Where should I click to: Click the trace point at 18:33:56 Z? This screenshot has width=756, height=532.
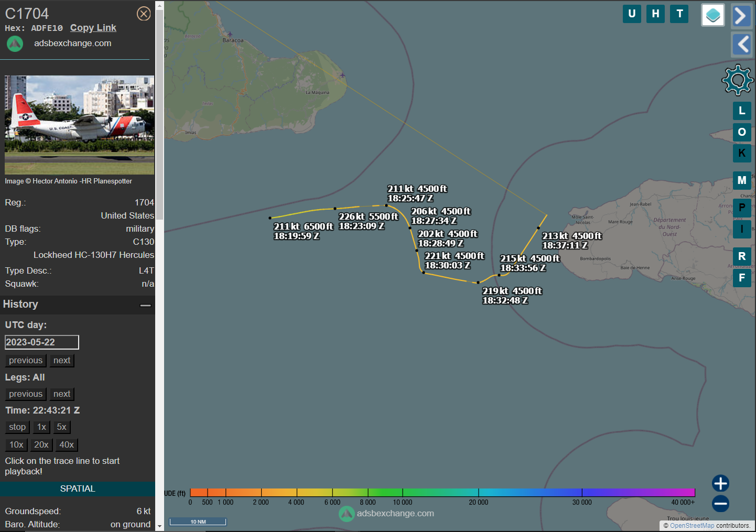[499, 275]
